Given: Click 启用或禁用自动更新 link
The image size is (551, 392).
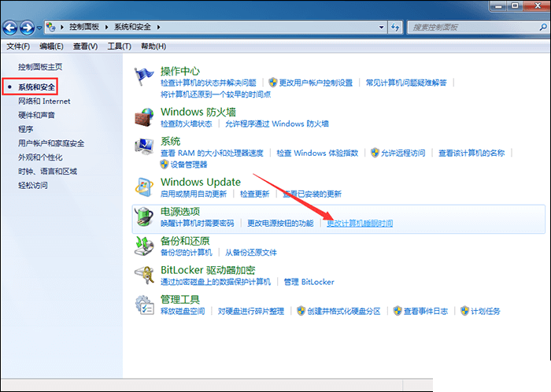Looking at the screenshot, I should tap(194, 194).
